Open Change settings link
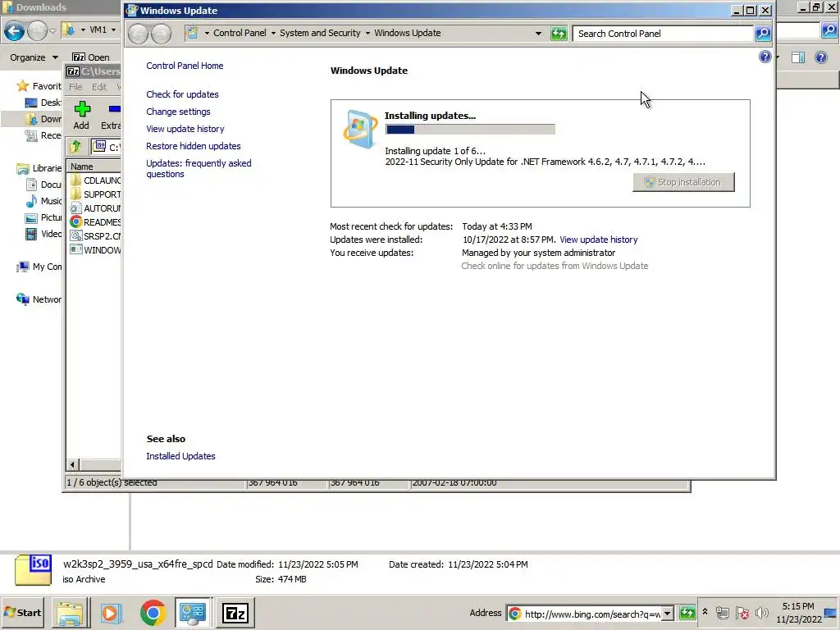840x630 pixels. pyautogui.click(x=178, y=112)
